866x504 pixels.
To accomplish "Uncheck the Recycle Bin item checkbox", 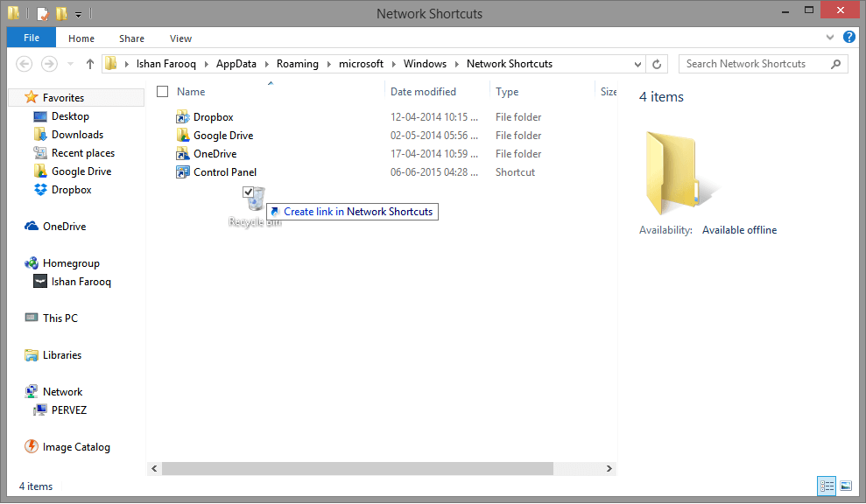I will pyautogui.click(x=249, y=192).
